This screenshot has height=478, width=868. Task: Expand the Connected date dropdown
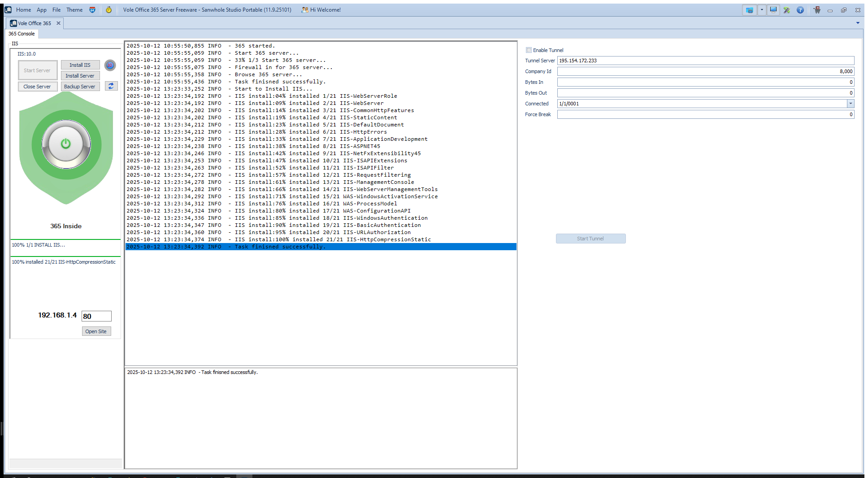[x=850, y=104]
